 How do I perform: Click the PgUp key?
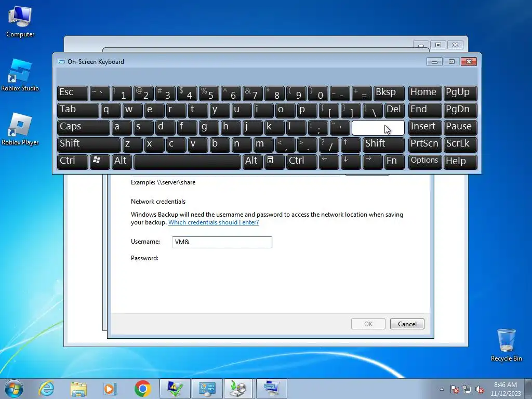(x=460, y=94)
